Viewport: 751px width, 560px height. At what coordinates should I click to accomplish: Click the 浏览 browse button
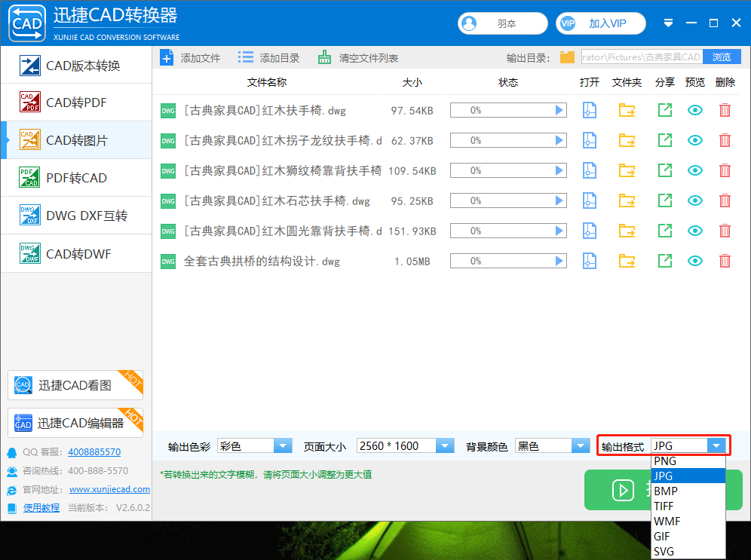click(722, 57)
